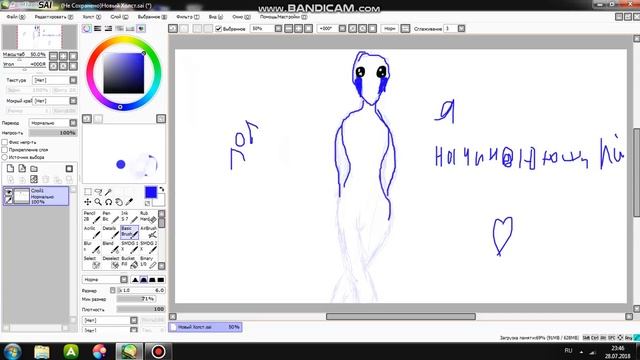Image resolution: width=640 pixels, height=360 pixels.
Task: Swap foreground and background colors arrow
Action: click(162, 189)
